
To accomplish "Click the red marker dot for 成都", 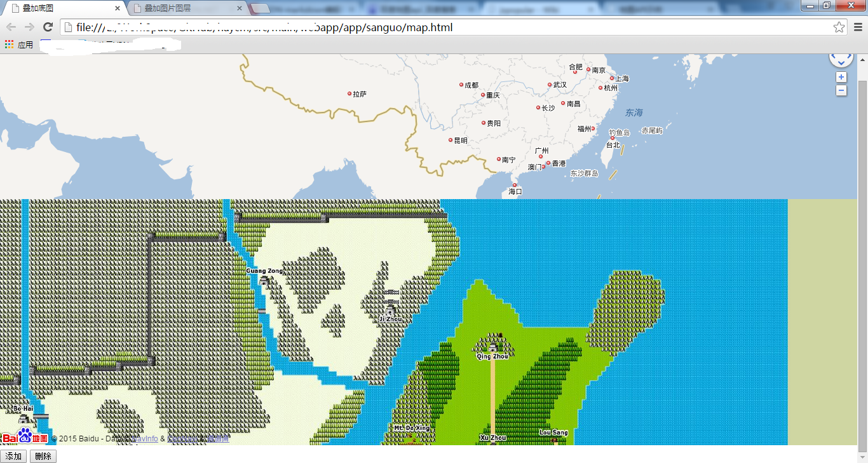I will coord(461,85).
